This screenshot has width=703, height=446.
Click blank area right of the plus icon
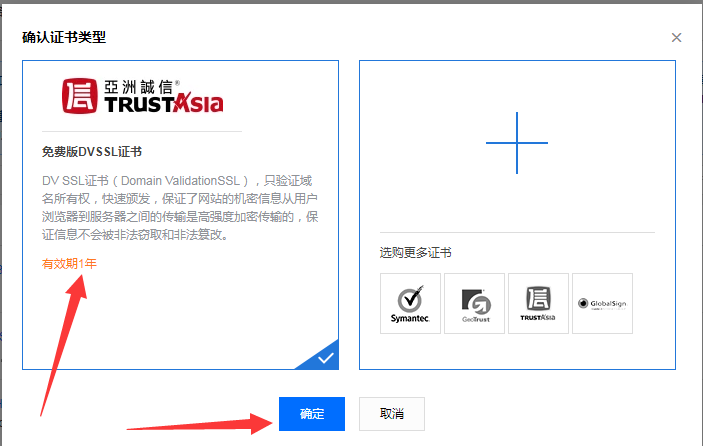pos(620,143)
